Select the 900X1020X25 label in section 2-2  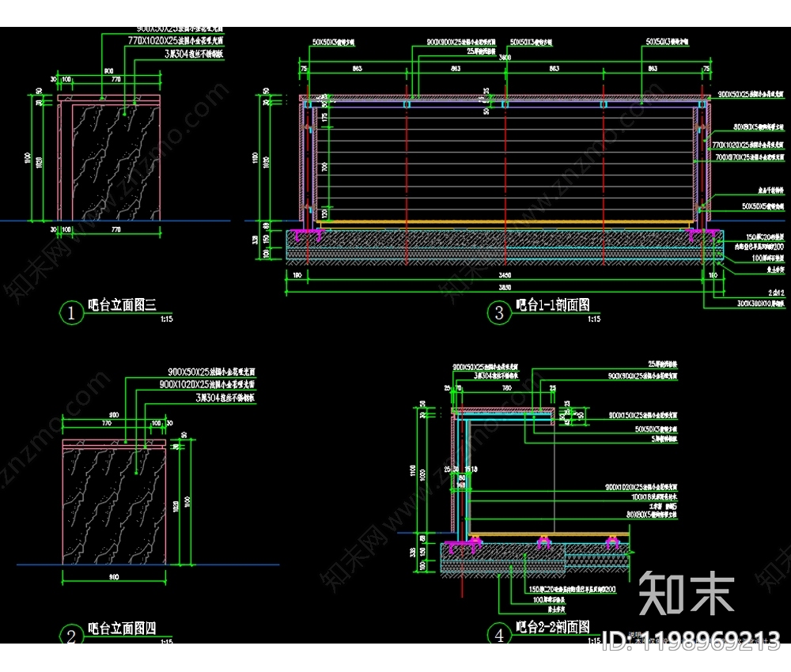tap(642, 487)
